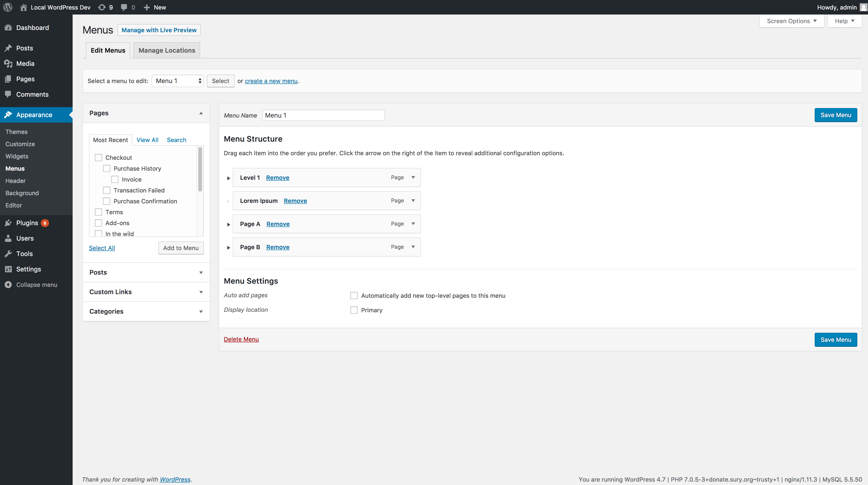Open Widgets in Appearance submenu
Image resolution: width=868 pixels, height=485 pixels.
click(17, 156)
